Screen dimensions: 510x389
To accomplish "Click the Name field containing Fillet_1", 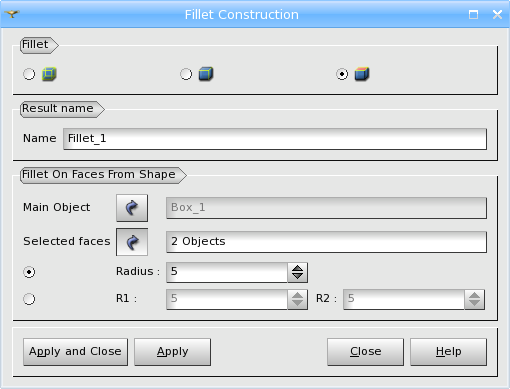I will 275,139.
